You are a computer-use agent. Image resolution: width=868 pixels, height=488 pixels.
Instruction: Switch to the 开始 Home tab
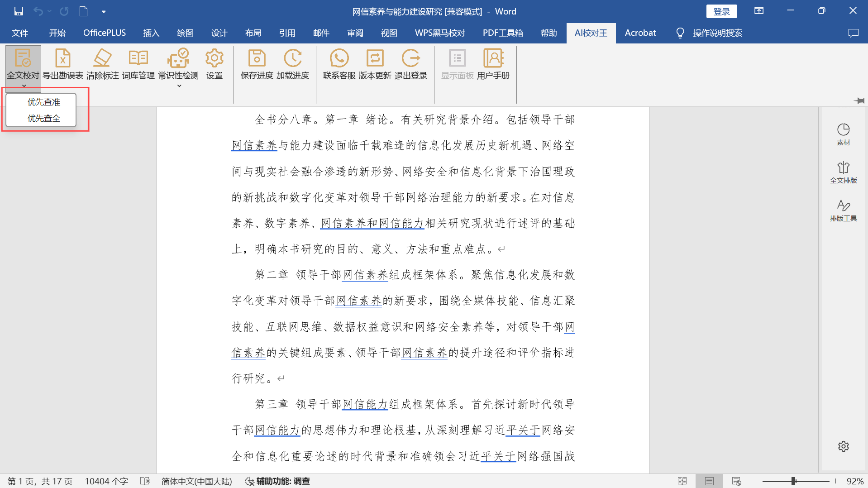coord(57,33)
